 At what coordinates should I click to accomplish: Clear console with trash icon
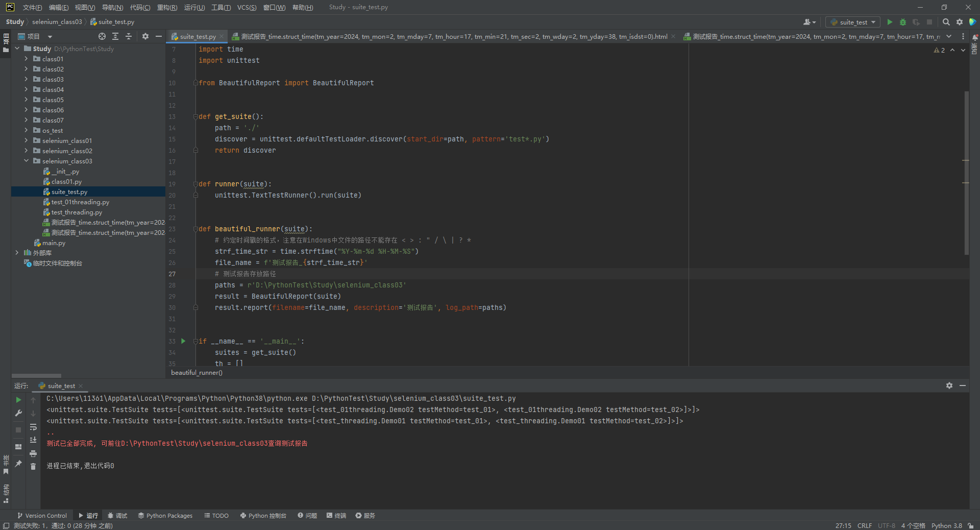point(33,466)
